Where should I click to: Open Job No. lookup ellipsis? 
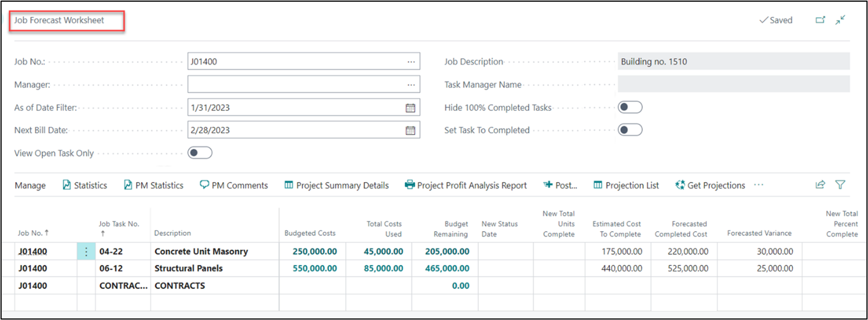pos(411,62)
